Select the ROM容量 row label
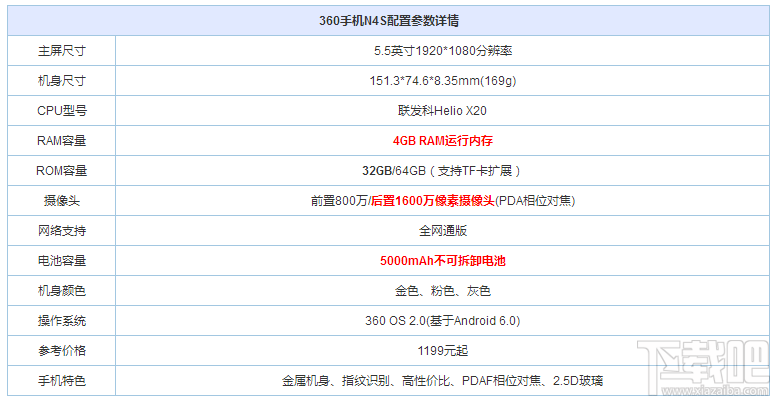The image size is (777, 401). [x=61, y=171]
